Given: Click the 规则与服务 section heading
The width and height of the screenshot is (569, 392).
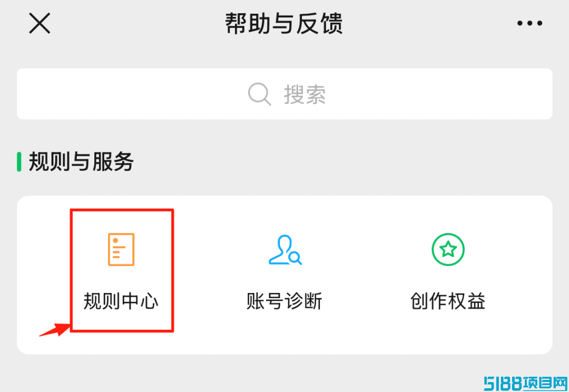Looking at the screenshot, I should (81, 162).
